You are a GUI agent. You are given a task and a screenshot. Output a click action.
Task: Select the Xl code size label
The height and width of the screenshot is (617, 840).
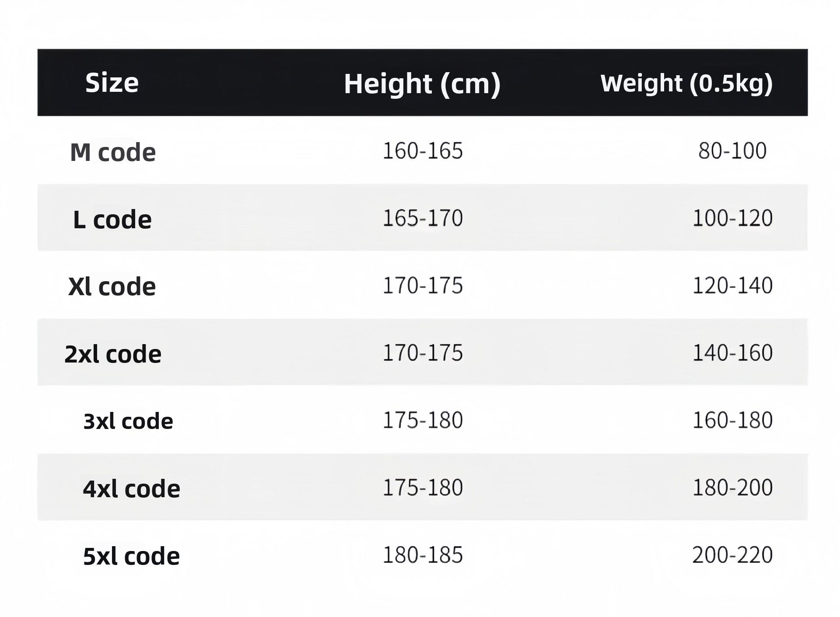tap(112, 287)
